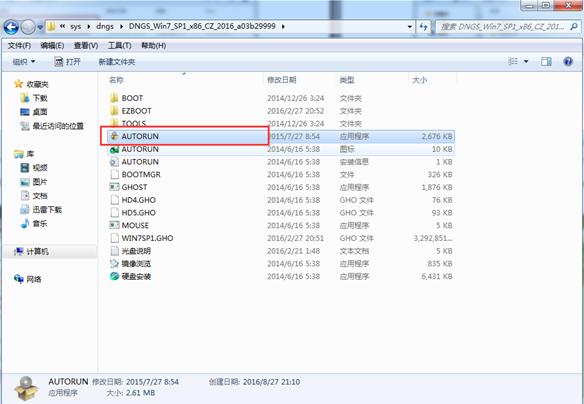Open the 编辑(E) menu

52,45
